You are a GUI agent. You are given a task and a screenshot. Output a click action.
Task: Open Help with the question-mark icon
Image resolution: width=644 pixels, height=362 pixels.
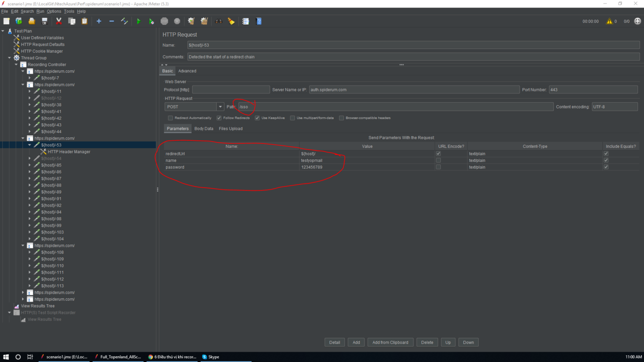point(259,21)
